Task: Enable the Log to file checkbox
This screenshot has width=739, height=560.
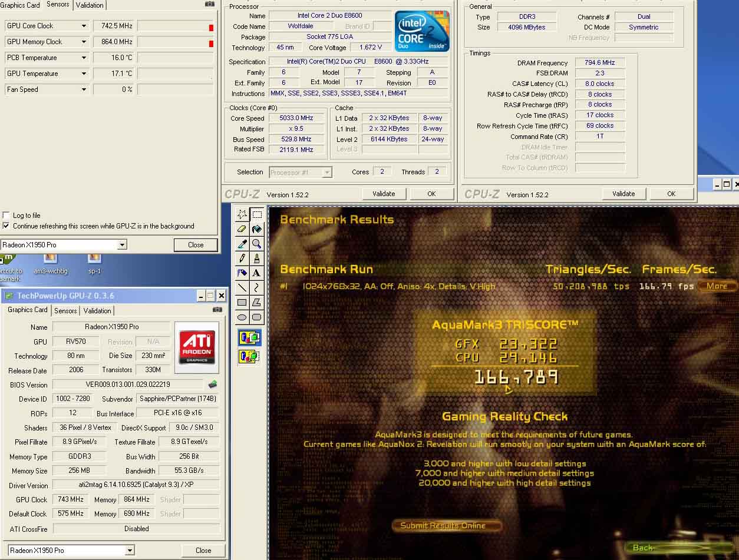Action: click(x=6, y=216)
